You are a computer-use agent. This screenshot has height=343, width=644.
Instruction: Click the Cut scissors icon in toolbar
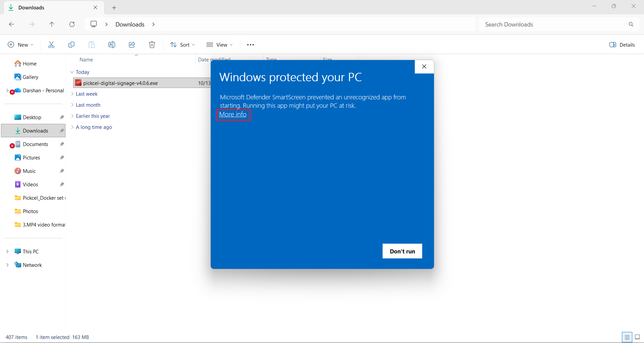[x=51, y=45]
